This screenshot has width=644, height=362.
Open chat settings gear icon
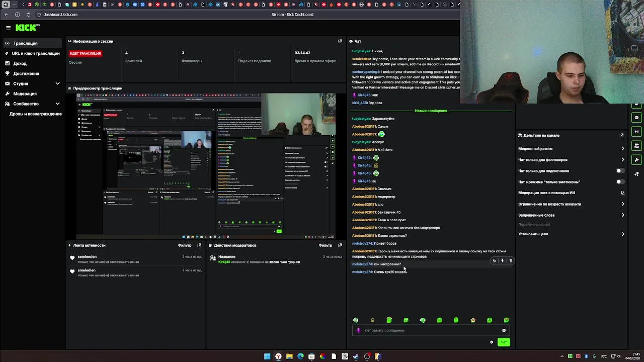click(x=492, y=342)
